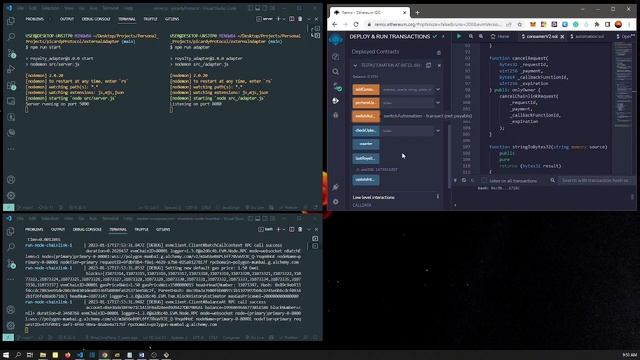640x360 pixels.
Task: Expand checkUpkeep function parameters dropdown
Action: (x=438, y=131)
